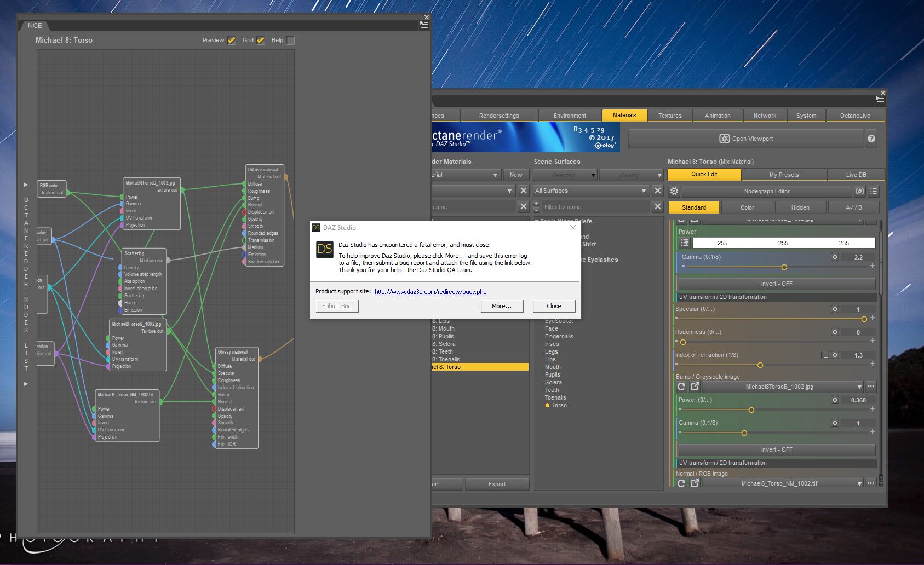Click the Open Viewport button
The image size is (924, 565).
[746, 139]
